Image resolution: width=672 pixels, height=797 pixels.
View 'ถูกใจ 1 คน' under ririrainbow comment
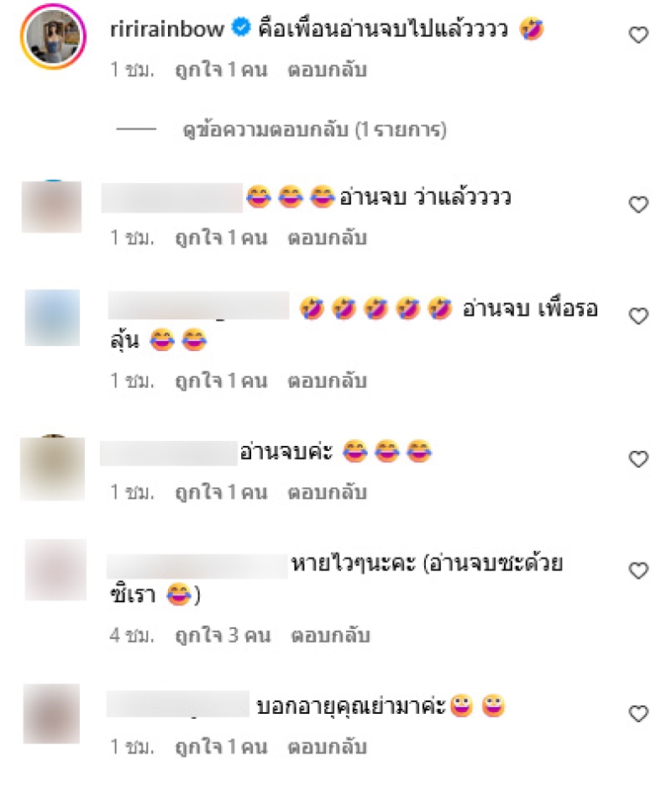tap(221, 70)
